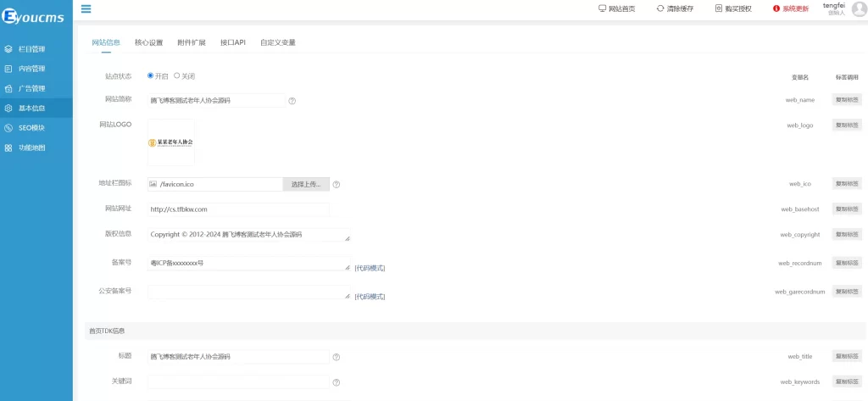The height and width of the screenshot is (401, 868).
Task: Select the 开启 site status radio
Action: point(151,75)
